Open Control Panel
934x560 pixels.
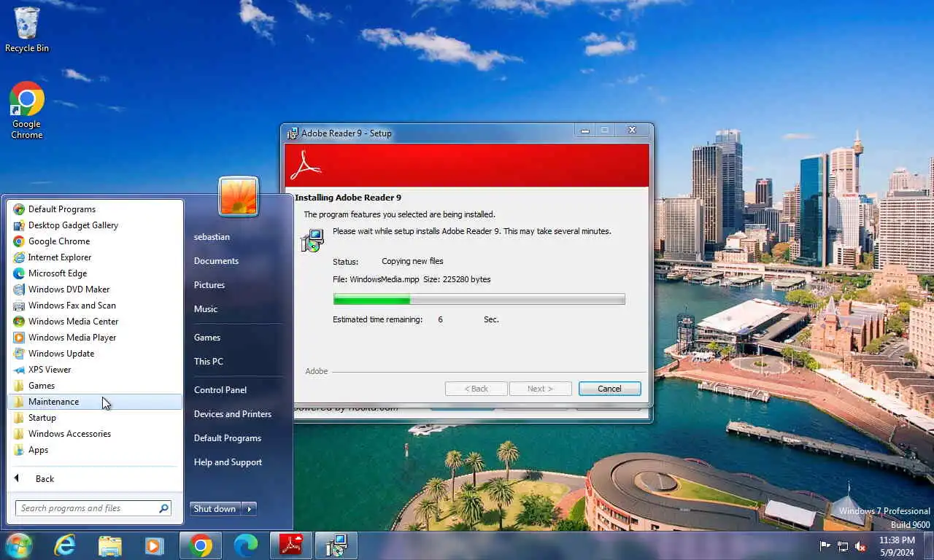[x=220, y=390]
